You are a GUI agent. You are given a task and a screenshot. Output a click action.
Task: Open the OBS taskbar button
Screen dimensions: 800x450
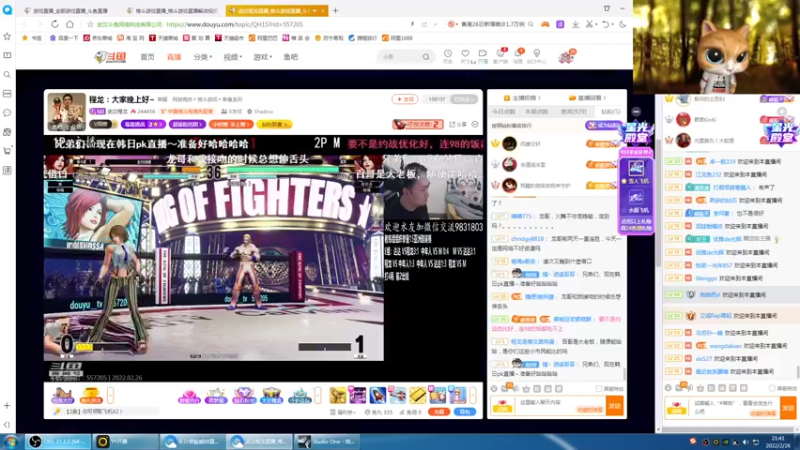pos(58,442)
